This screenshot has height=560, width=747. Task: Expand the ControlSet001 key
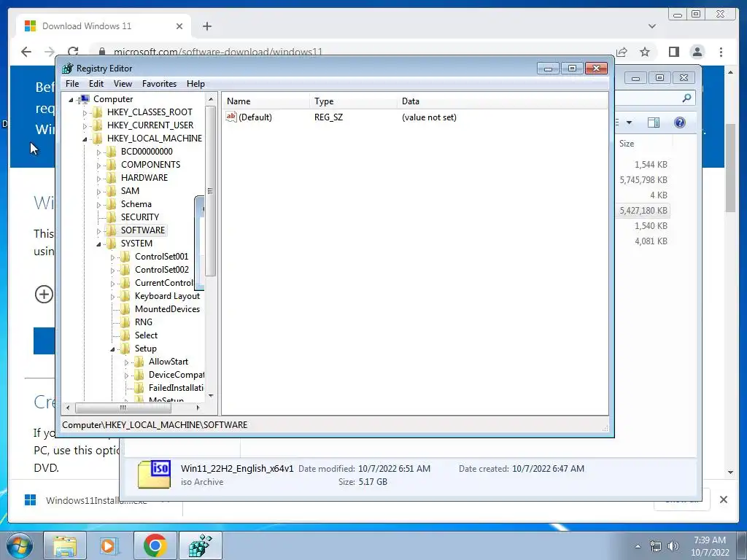click(x=112, y=257)
